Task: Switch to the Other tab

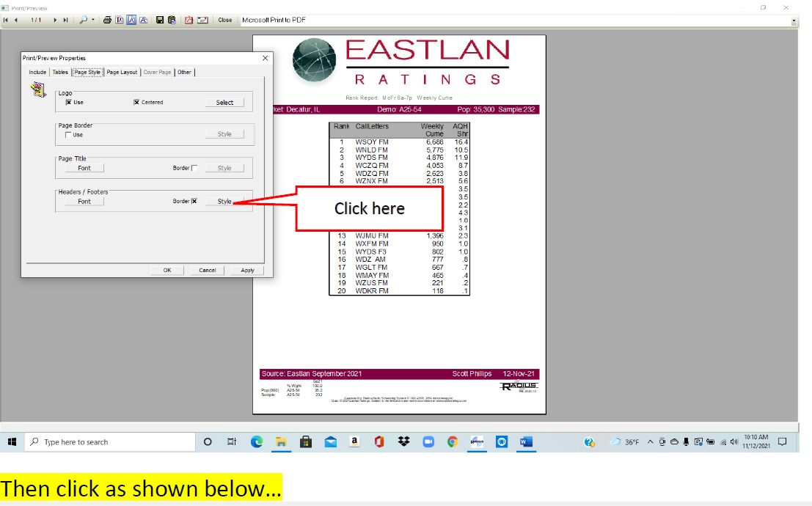Action: tap(184, 73)
